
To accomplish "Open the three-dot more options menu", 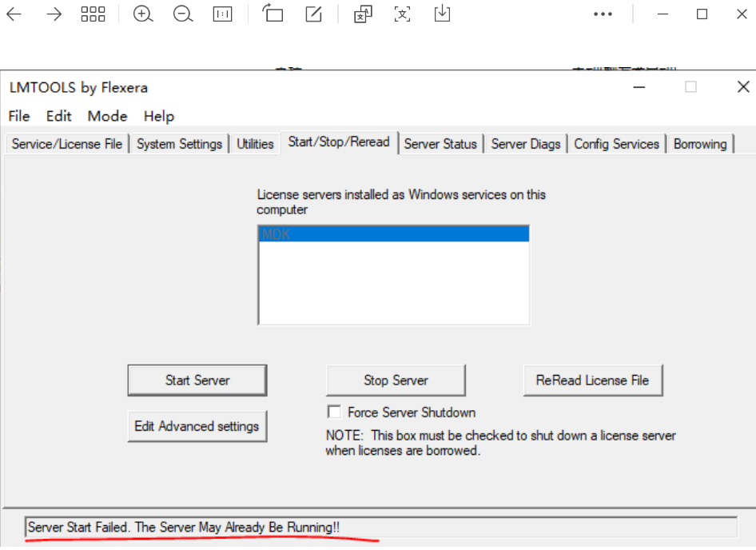I will click(x=603, y=14).
